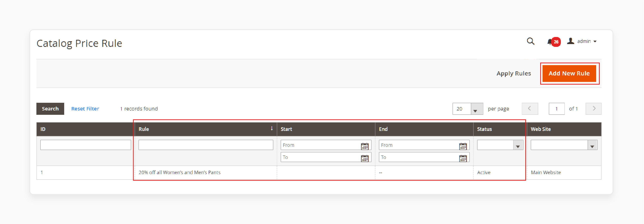
Task: Sort by Web Site column header
Action: click(564, 129)
